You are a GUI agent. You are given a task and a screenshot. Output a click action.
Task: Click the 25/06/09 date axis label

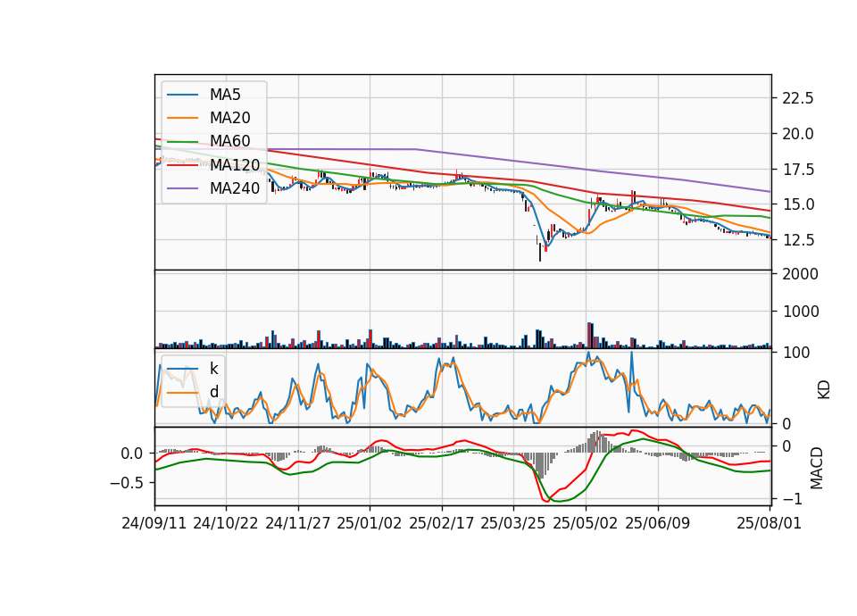click(658, 523)
